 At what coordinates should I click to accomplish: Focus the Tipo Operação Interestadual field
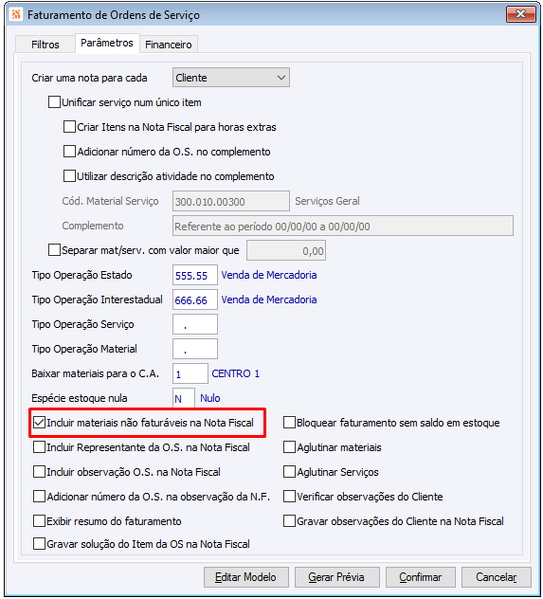pyautogui.click(x=195, y=300)
